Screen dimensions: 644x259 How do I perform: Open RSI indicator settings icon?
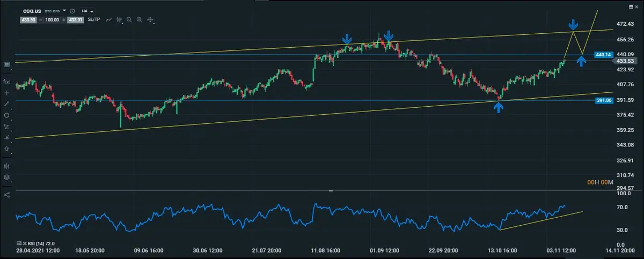19,243
